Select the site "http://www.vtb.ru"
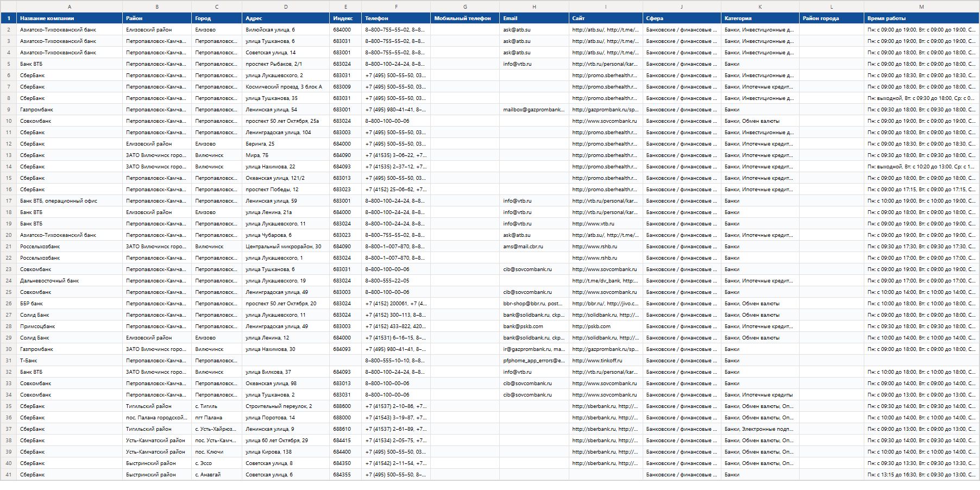Image resolution: width=980 pixels, height=490 pixels. point(606,224)
